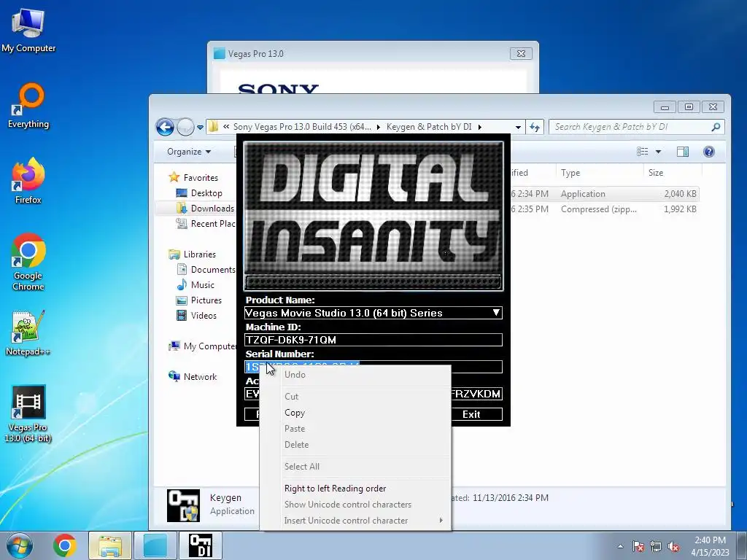This screenshot has height=560, width=747.
Task: Launch Firefox from desktop
Action: coord(28,181)
